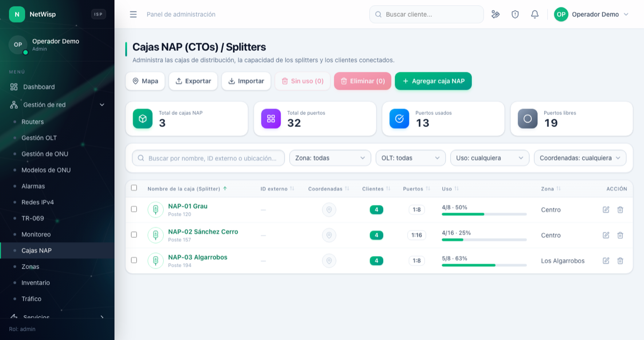Image resolution: width=644 pixels, height=340 pixels.
Task: Collapse the Gestión de red menu section
Action: [x=57, y=105]
